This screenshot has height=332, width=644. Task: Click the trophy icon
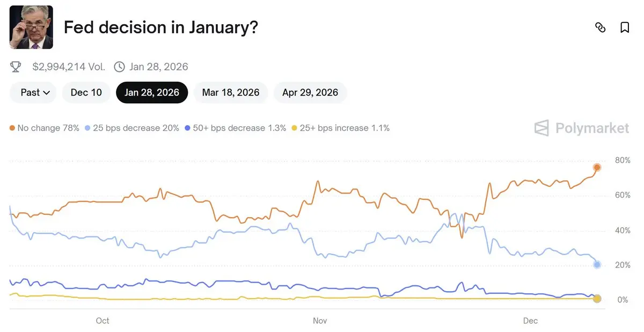(16, 67)
